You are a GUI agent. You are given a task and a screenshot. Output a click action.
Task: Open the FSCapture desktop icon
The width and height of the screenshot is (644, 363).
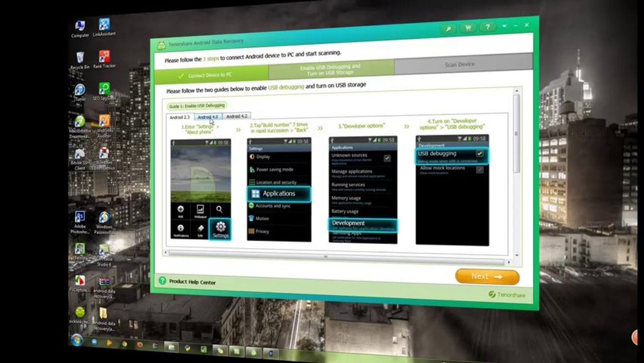pyautogui.click(x=80, y=284)
